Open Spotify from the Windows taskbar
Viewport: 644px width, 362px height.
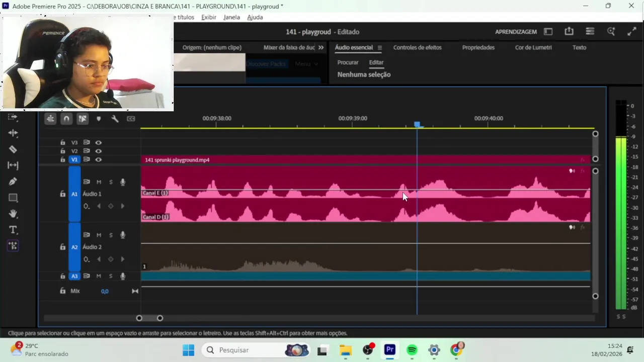pyautogui.click(x=412, y=350)
